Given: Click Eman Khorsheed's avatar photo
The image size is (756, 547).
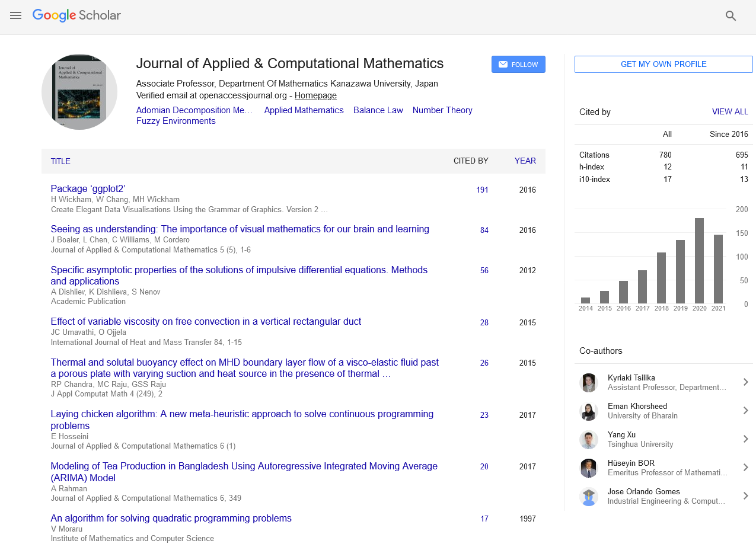Looking at the screenshot, I should pos(589,411).
